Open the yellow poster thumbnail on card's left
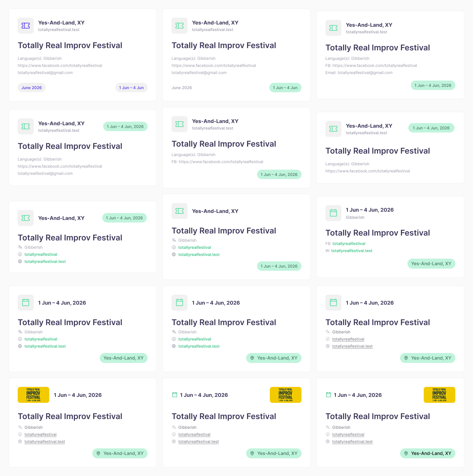 point(33,395)
